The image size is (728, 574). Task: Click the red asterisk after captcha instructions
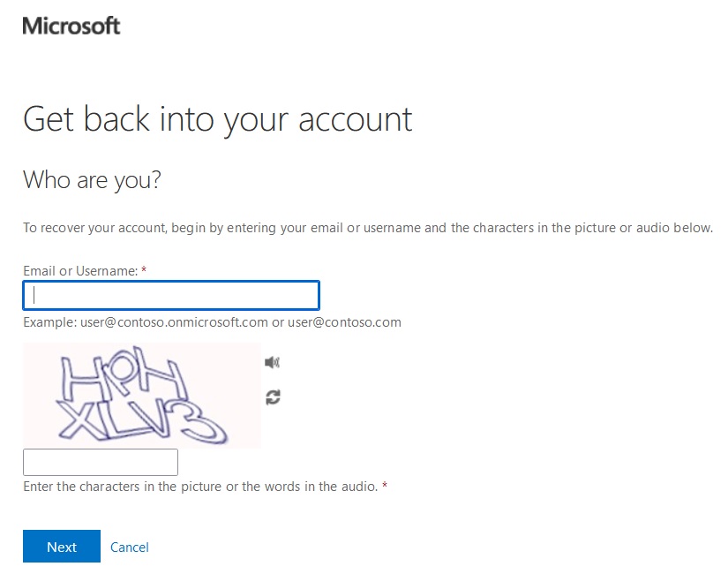(385, 485)
